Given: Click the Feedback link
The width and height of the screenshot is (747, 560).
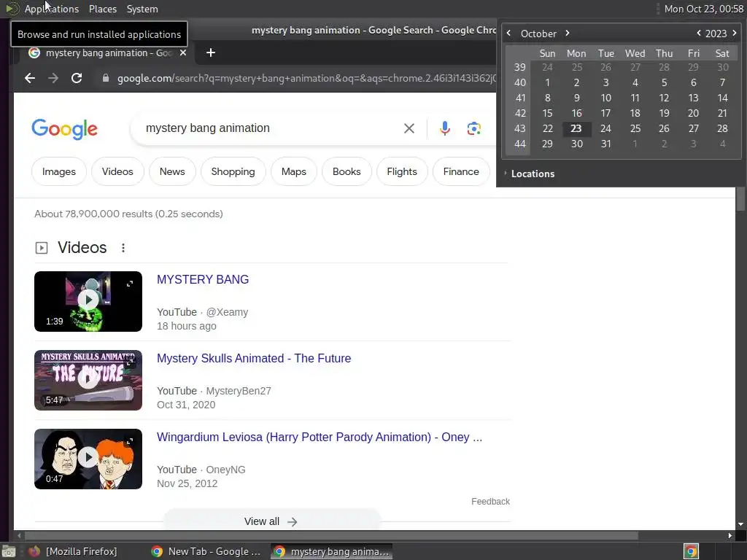Looking at the screenshot, I should click(490, 502).
